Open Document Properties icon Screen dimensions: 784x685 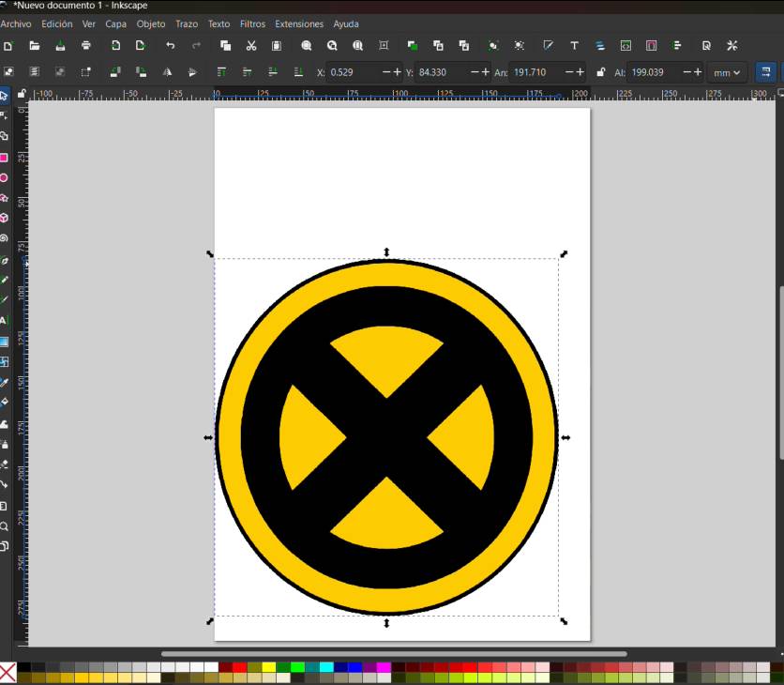(706, 46)
